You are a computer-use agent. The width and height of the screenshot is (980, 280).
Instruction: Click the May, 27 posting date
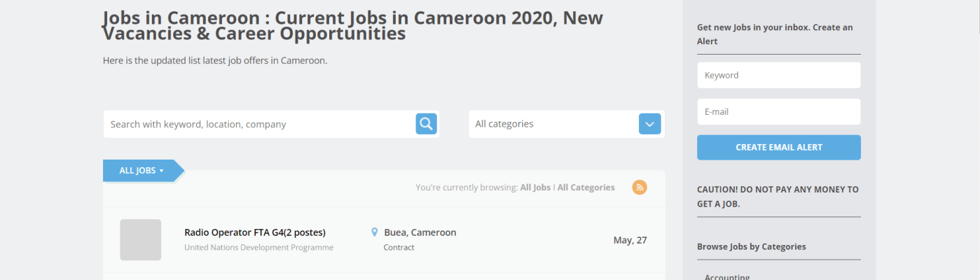click(630, 240)
